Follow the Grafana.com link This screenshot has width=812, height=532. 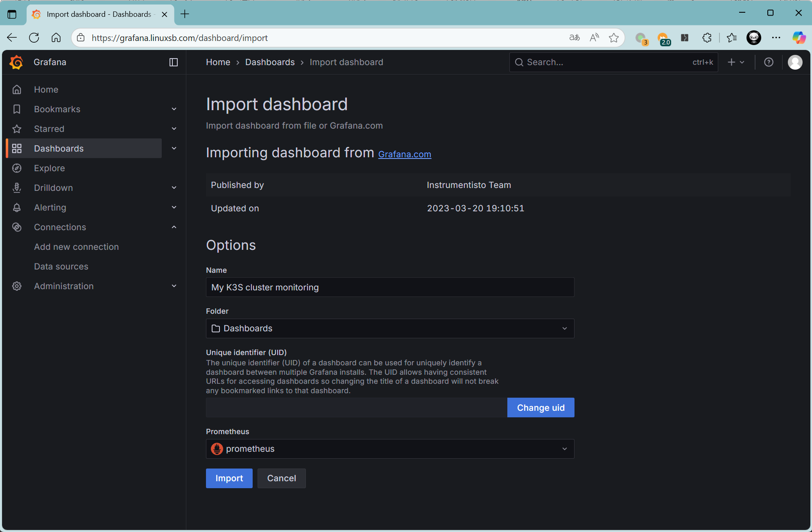point(404,154)
